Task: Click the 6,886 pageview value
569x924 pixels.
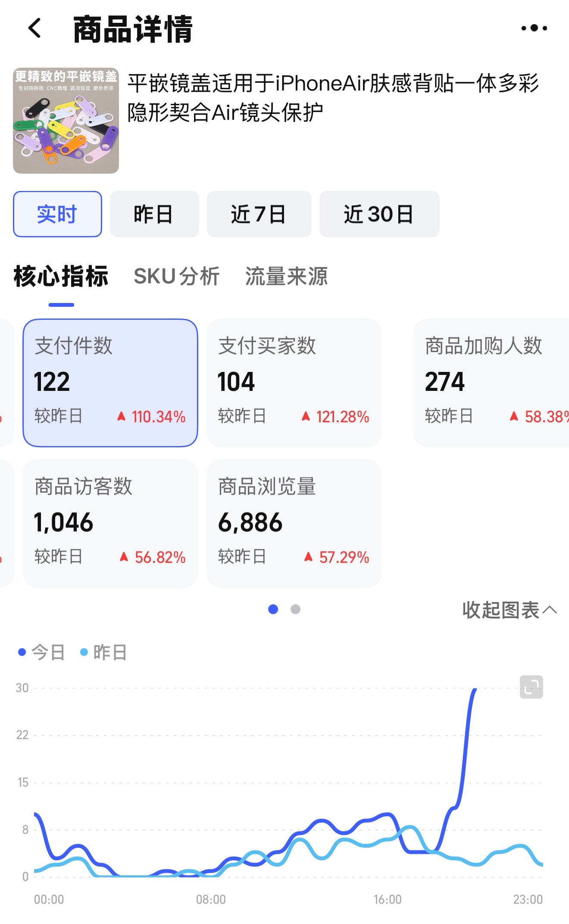Action: tap(250, 523)
